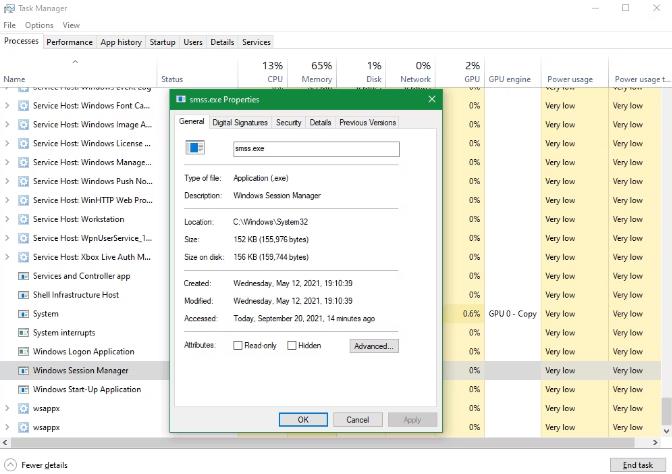Click the Service Host: Windows Manage... gear icon
The width and height of the screenshot is (672, 474).
(23, 162)
